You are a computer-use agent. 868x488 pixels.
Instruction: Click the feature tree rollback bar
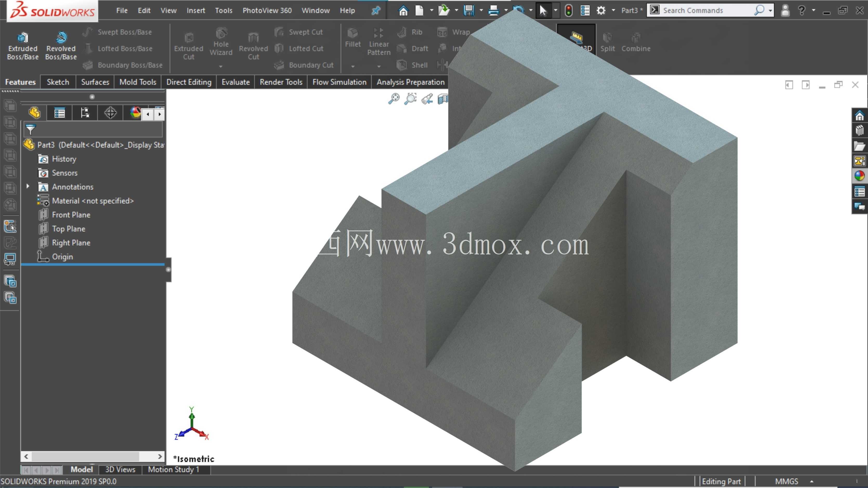coord(93,265)
